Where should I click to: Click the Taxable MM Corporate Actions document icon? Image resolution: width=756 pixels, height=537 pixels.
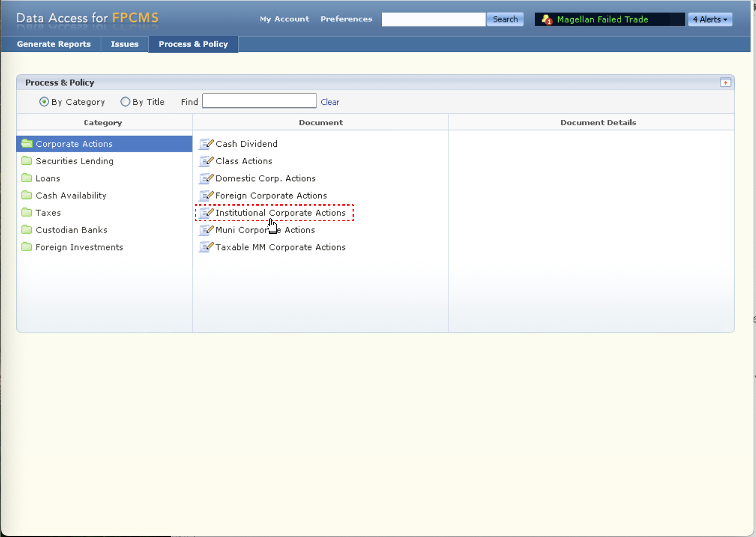pyautogui.click(x=206, y=247)
